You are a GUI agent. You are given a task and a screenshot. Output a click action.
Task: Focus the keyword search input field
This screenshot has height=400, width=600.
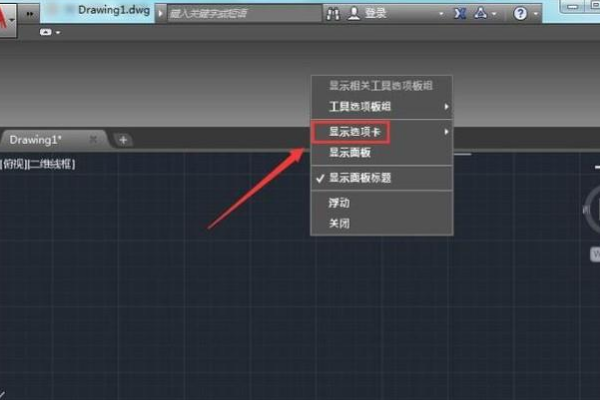click(x=245, y=14)
